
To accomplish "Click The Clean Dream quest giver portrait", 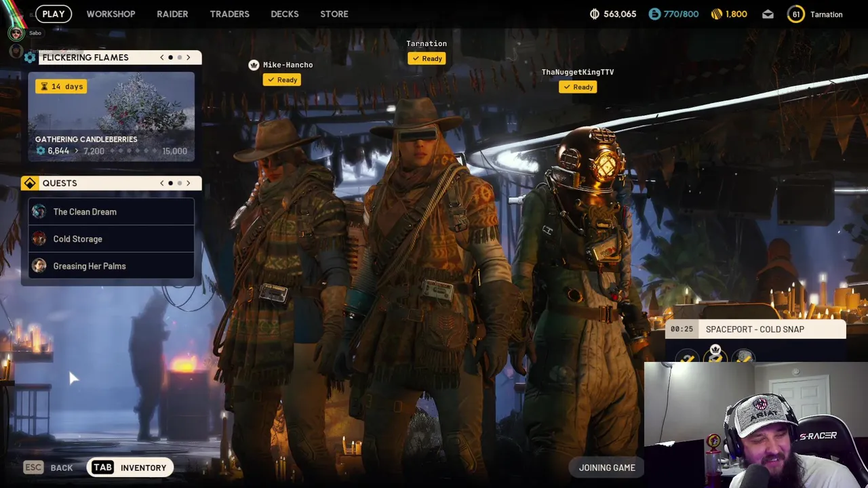I will (x=39, y=211).
